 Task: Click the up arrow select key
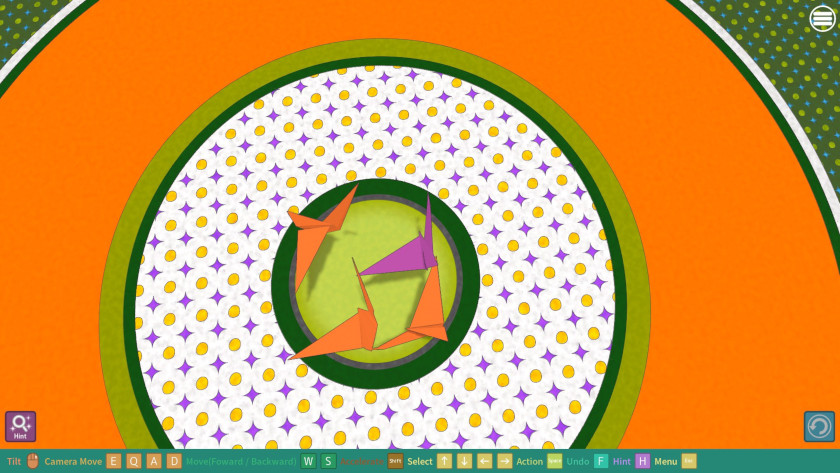444,461
